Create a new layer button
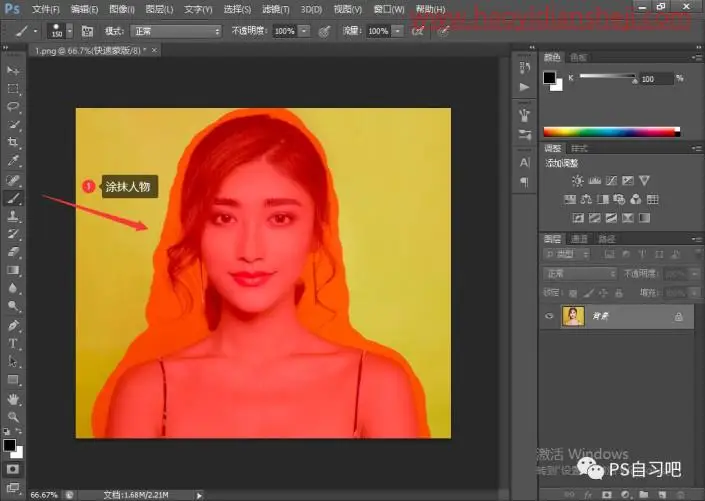705x501 pixels. point(662,494)
